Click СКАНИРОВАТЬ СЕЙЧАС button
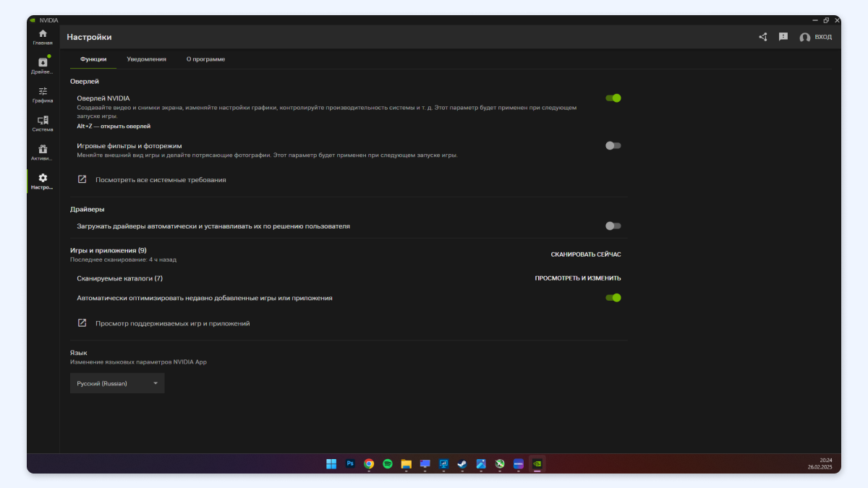The height and width of the screenshot is (488, 868). click(586, 254)
